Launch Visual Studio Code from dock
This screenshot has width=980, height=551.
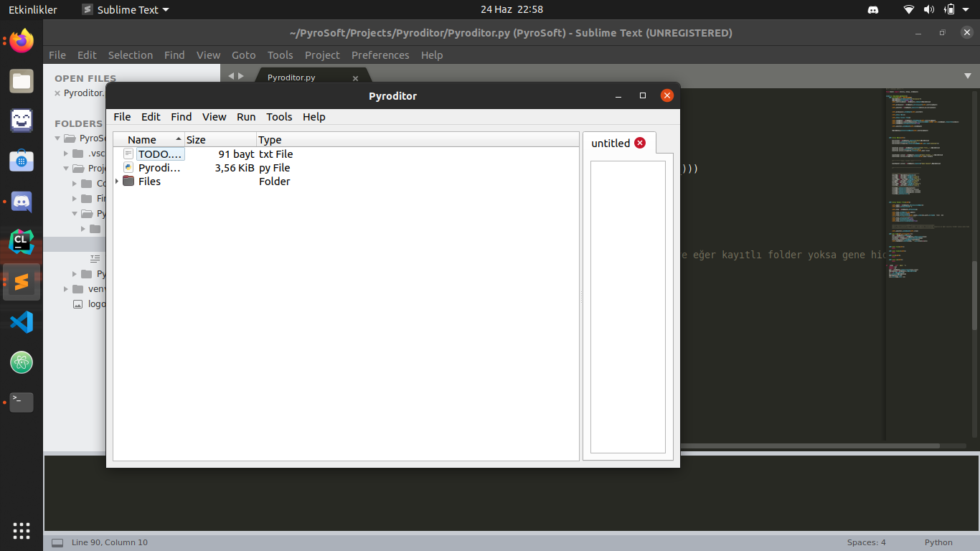(x=22, y=322)
